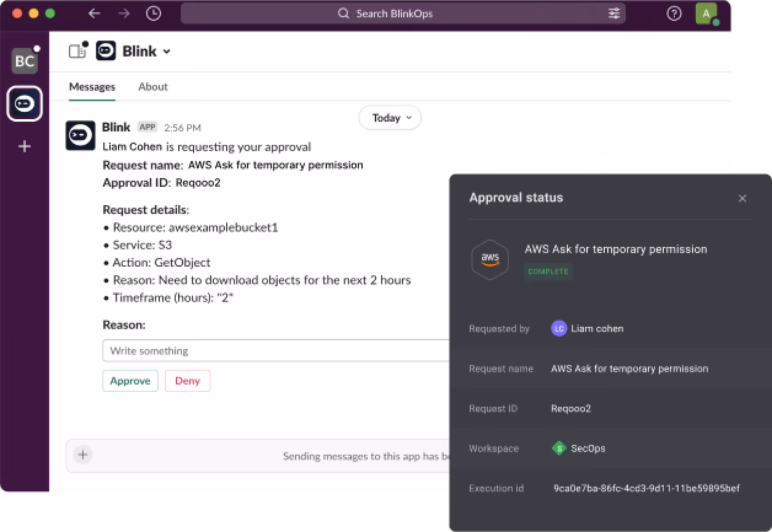Click the Blink sender name
The height and width of the screenshot is (532, 772).
point(116,127)
